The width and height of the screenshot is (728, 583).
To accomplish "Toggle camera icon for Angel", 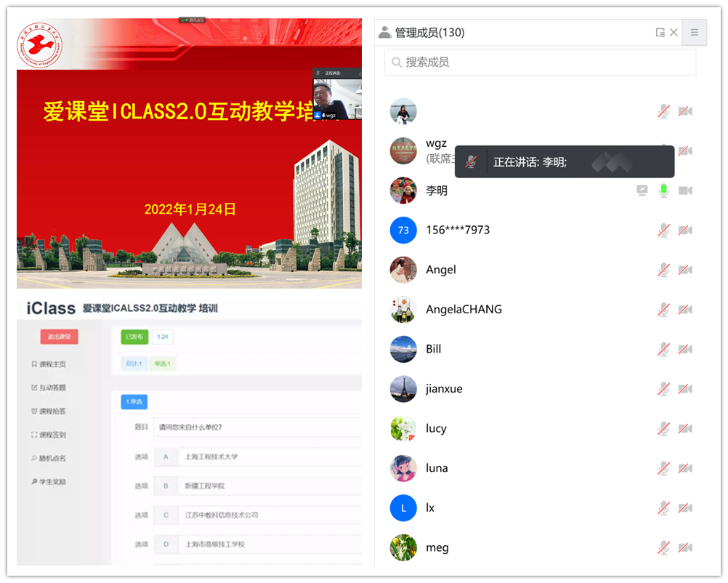I will click(x=685, y=270).
